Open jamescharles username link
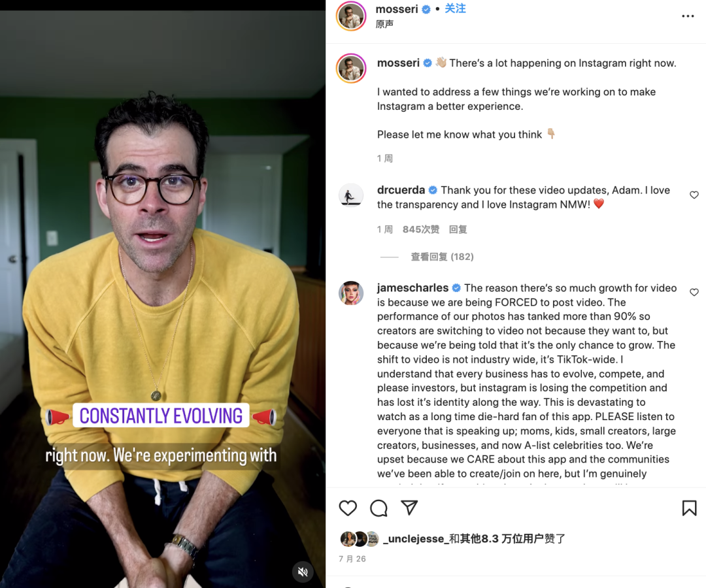Viewport: 706px width, 588px height. (x=413, y=288)
